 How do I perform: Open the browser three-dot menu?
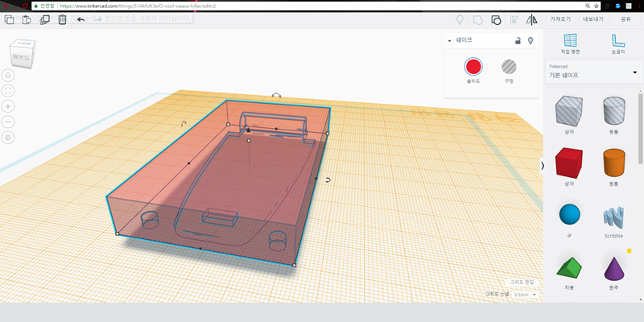tap(639, 6)
